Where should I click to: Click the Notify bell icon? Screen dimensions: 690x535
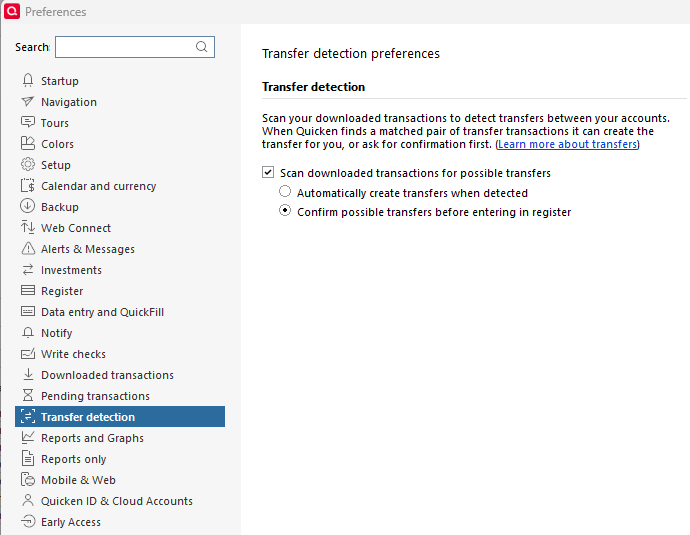point(28,333)
